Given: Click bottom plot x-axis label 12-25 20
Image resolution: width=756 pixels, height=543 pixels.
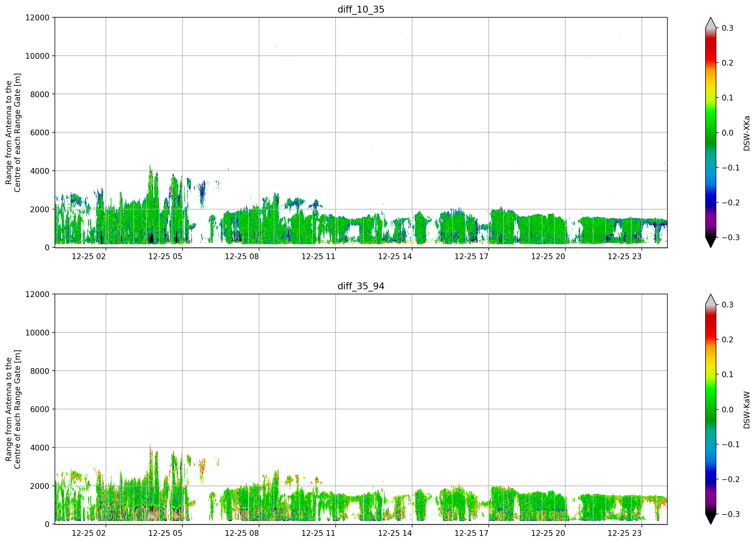Looking at the screenshot, I should [548, 533].
